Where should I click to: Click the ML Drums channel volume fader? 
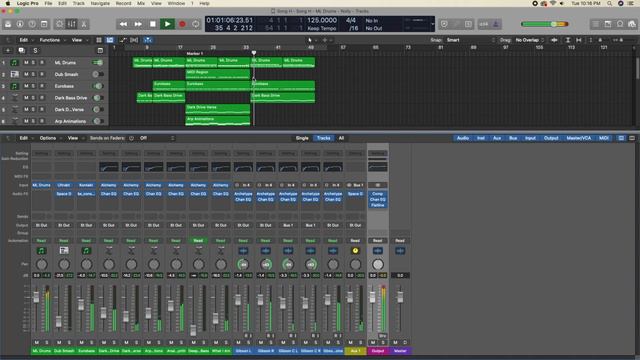36,297
